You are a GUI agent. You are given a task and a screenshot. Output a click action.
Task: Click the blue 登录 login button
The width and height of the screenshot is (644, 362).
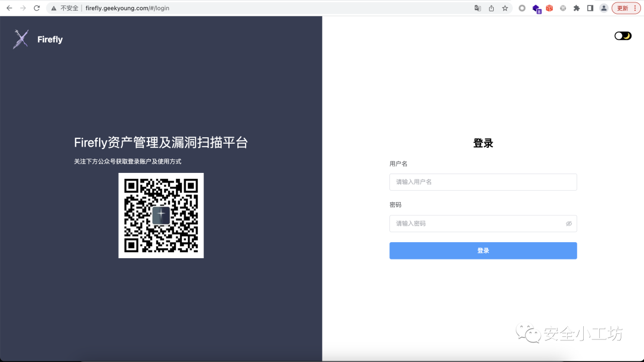pos(483,250)
